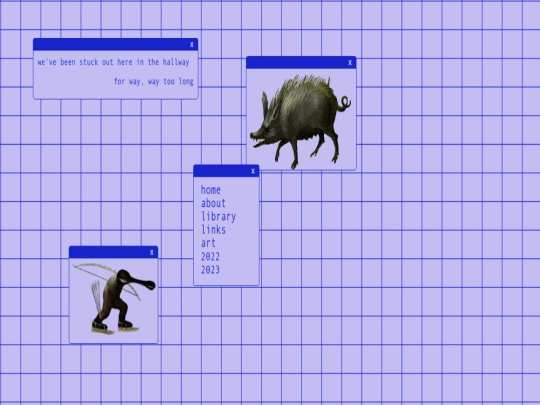Visit the links page
Screen dimensions: 540x405
[x=214, y=230]
